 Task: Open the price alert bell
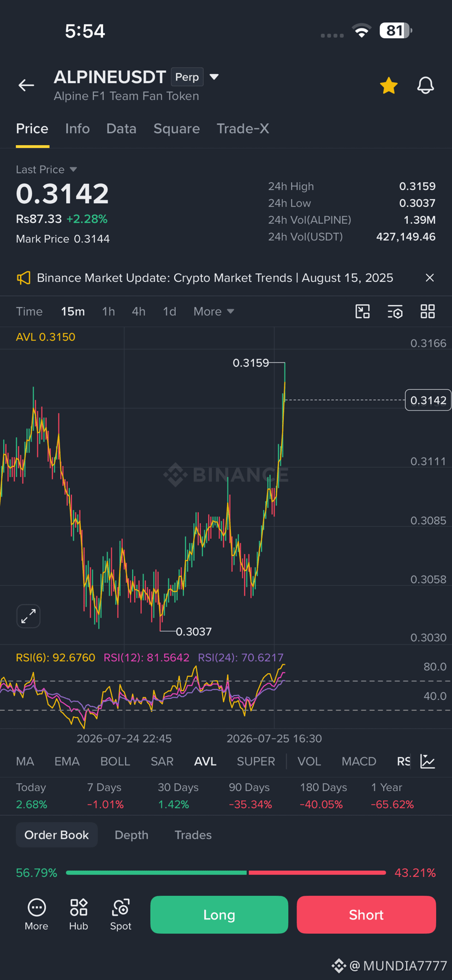coord(426,86)
